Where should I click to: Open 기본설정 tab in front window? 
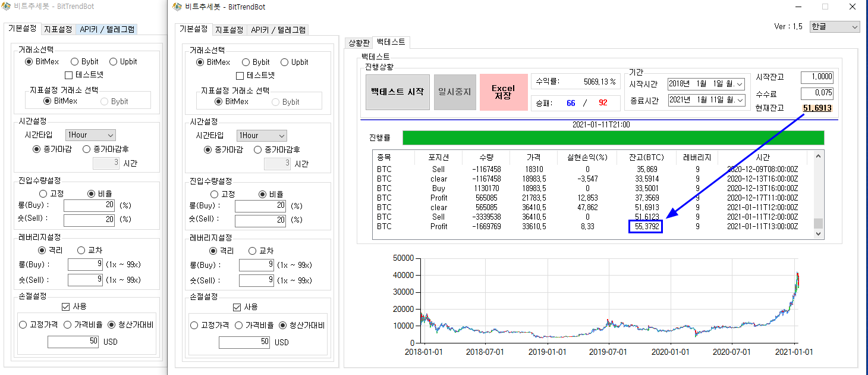pyautogui.click(x=194, y=29)
